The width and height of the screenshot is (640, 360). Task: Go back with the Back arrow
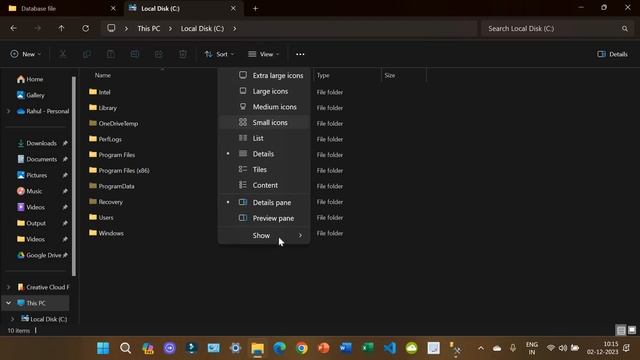pos(13,28)
